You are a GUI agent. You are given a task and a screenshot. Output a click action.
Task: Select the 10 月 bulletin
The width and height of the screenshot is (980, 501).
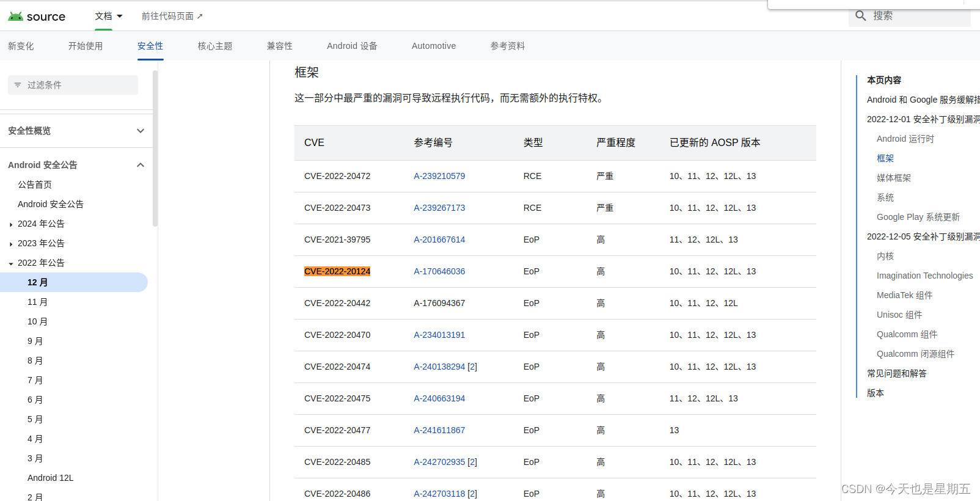[x=37, y=321]
